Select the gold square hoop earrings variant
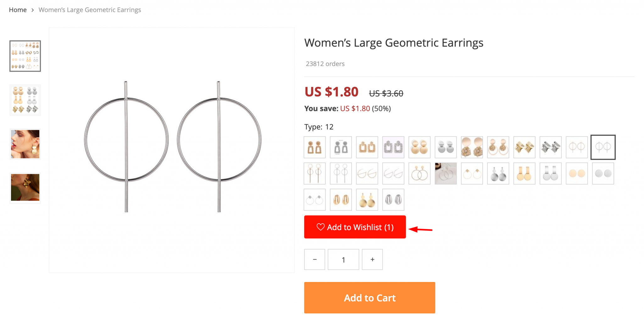644x326 pixels. [367, 147]
